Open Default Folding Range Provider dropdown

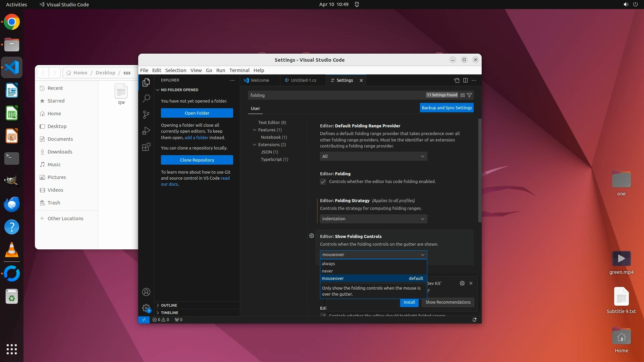(373, 157)
